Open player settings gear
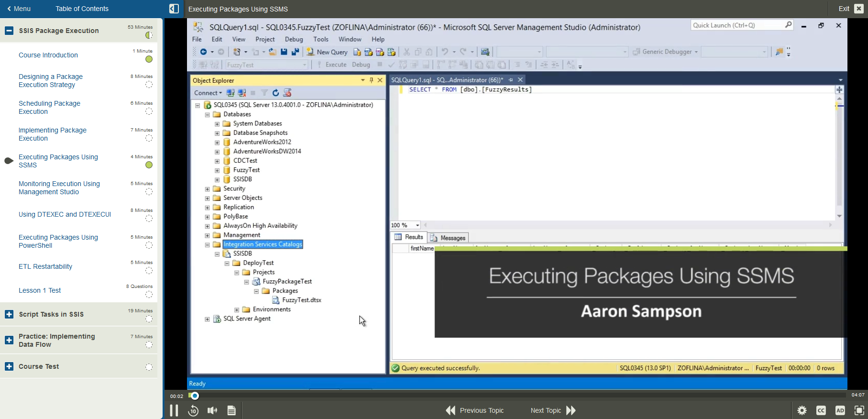The width and height of the screenshot is (868, 419). click(802, 410)
